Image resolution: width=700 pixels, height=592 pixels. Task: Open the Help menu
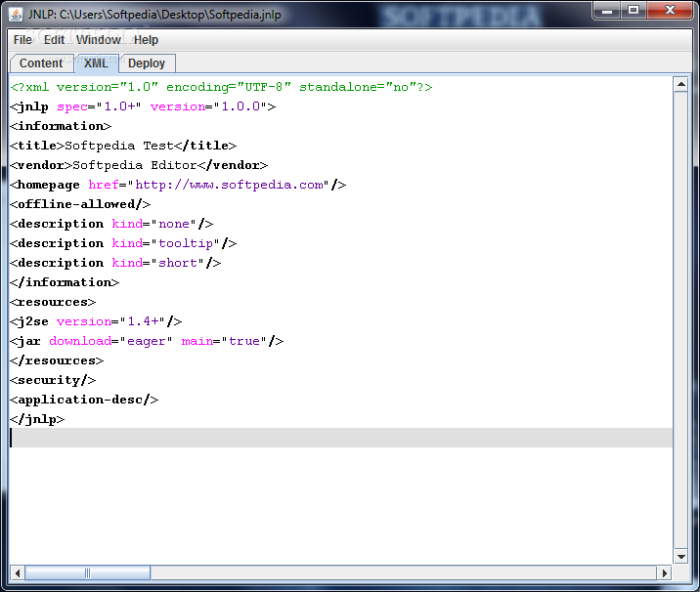click(146, 40)
